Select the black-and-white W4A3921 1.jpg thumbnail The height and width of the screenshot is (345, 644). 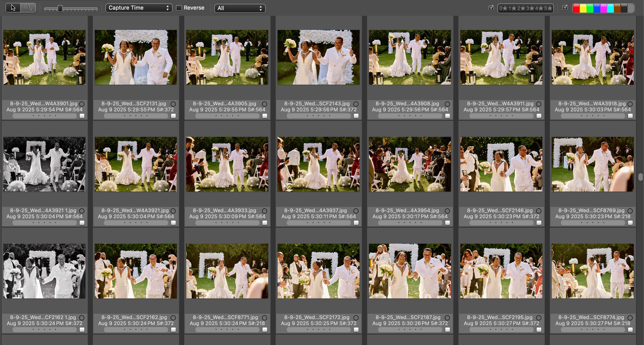pyautogui.click(x=44, y=164)
